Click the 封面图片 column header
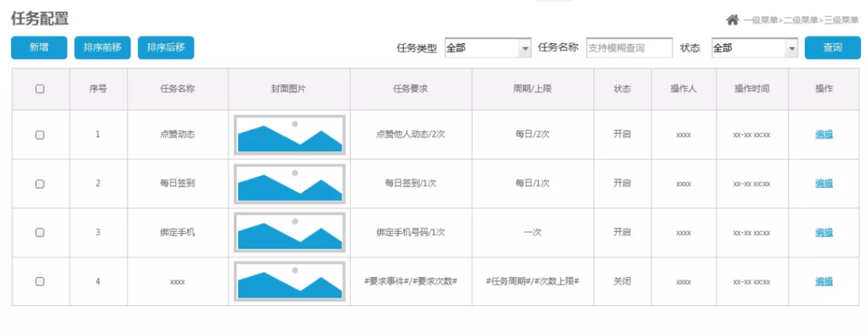This screenshot has height=336, width=868. coord(289,89)
